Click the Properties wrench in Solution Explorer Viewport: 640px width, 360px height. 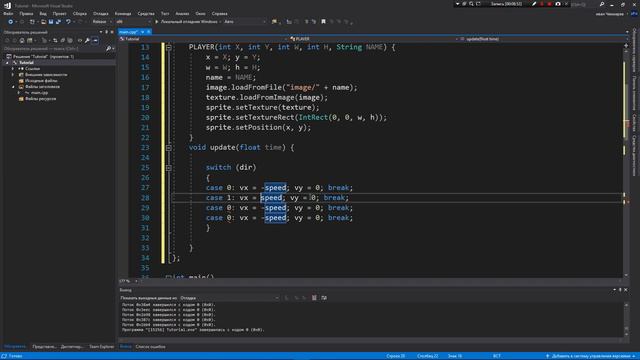point(87,40)
